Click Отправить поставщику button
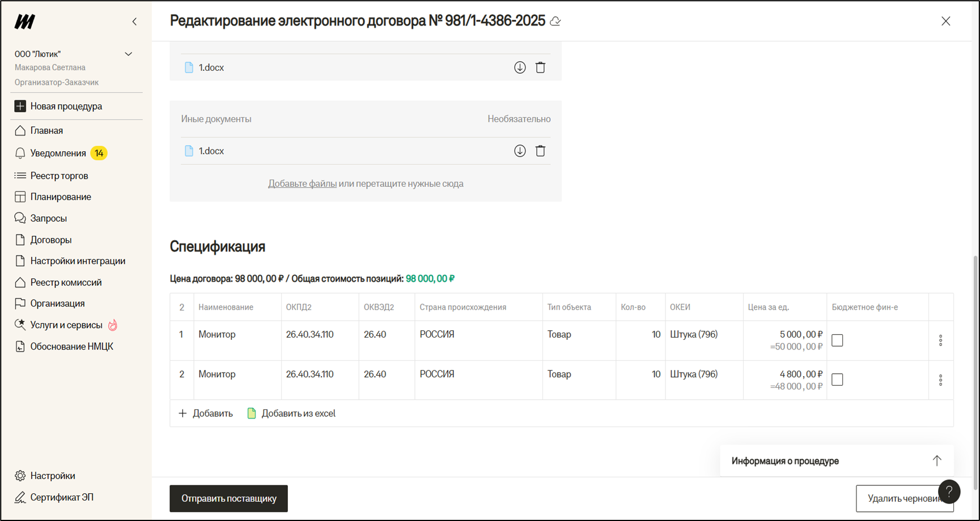Viewport: 980px width, 521px height. click(x=228, y=498)
